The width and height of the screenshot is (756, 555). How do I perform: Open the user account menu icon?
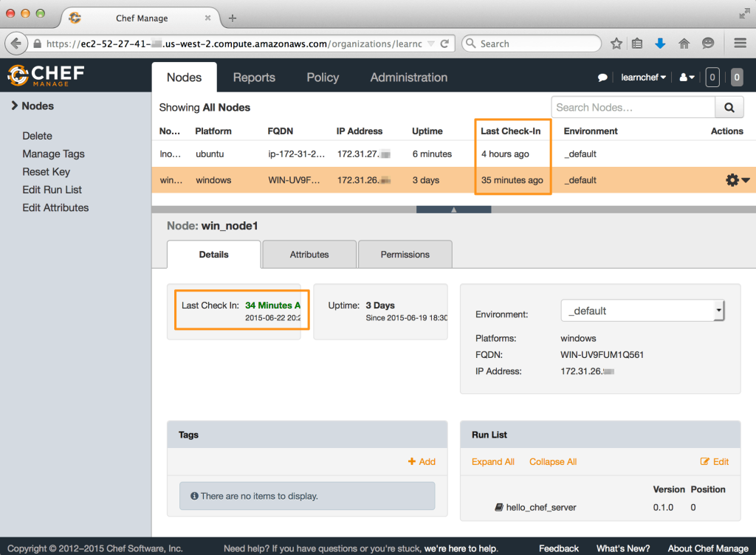tap(687, 77)
